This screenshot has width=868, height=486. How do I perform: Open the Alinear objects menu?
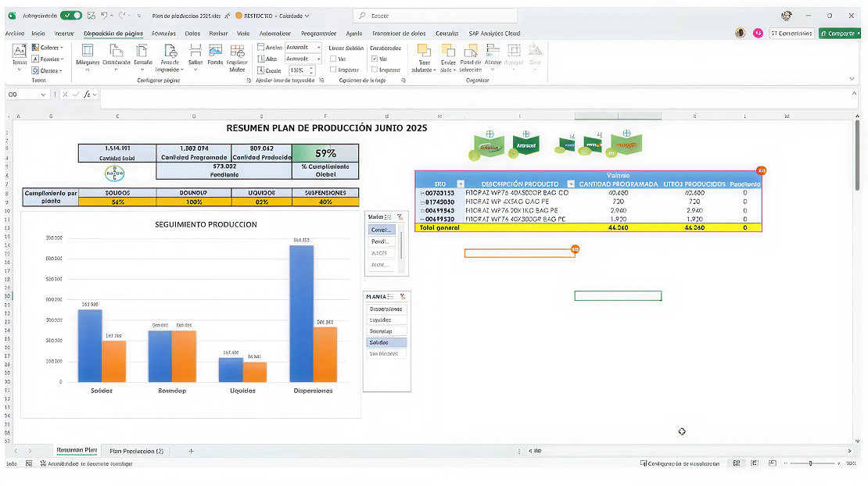[x=493, y=58]
